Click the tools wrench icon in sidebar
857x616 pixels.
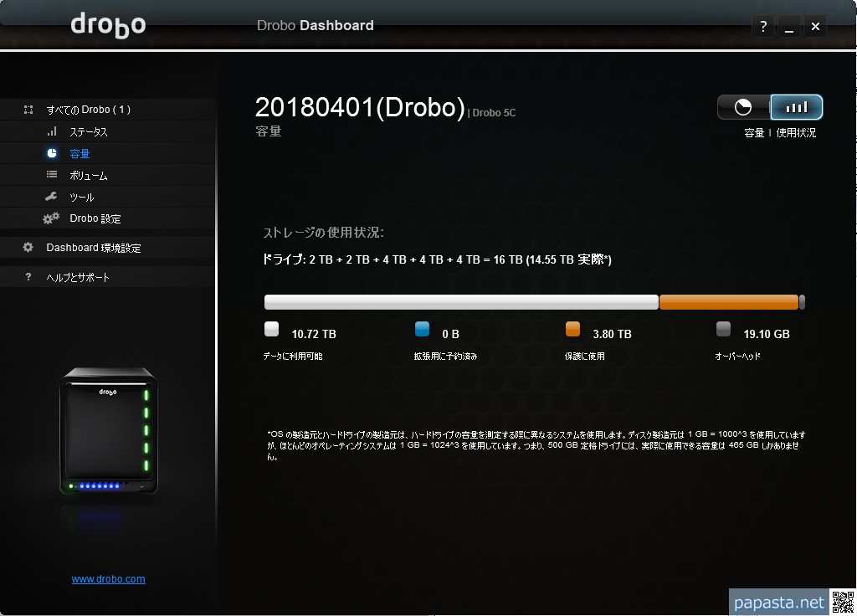coord(52,197)
